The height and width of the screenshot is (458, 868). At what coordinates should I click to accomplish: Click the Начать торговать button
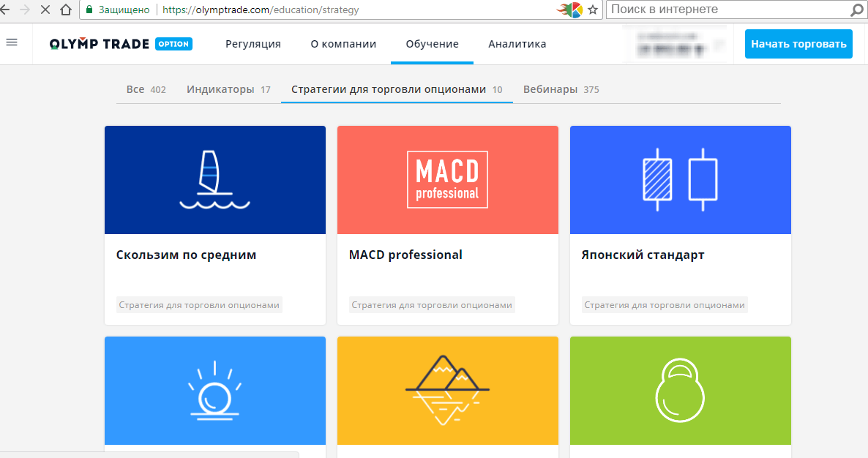(x=798, y=44)
